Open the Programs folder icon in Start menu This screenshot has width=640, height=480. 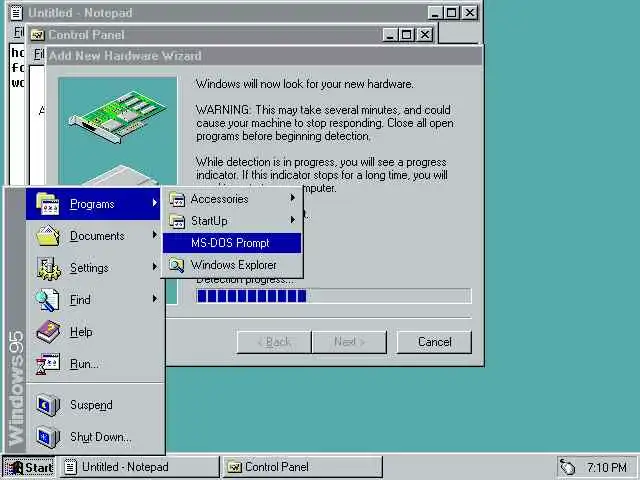click(48, 204)
